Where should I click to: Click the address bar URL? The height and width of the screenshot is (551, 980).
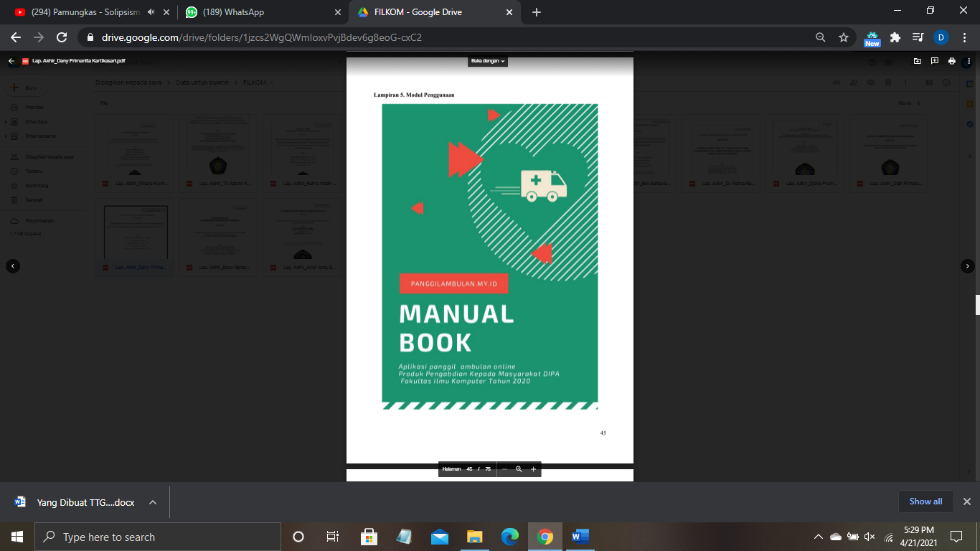tap(261, 37)
